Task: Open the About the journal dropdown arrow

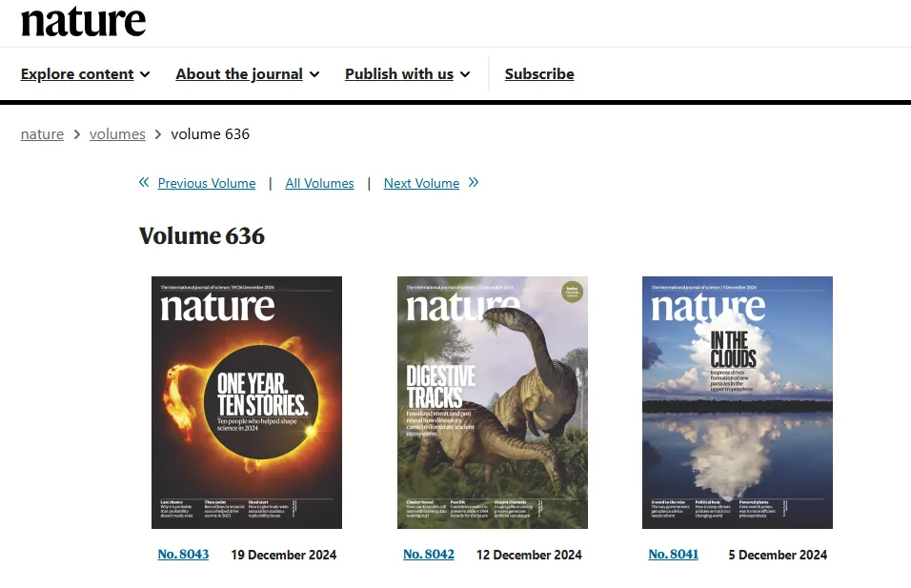Action: tap(314, 74)
